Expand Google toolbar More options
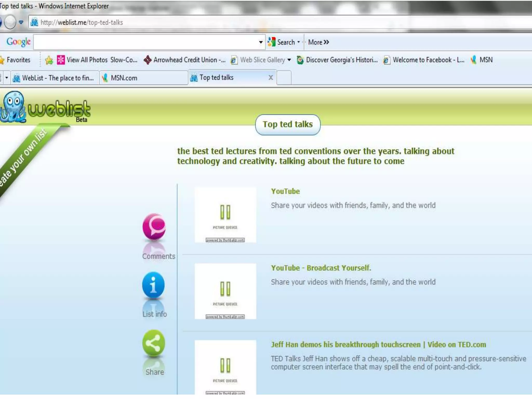 tap(318, 42)
